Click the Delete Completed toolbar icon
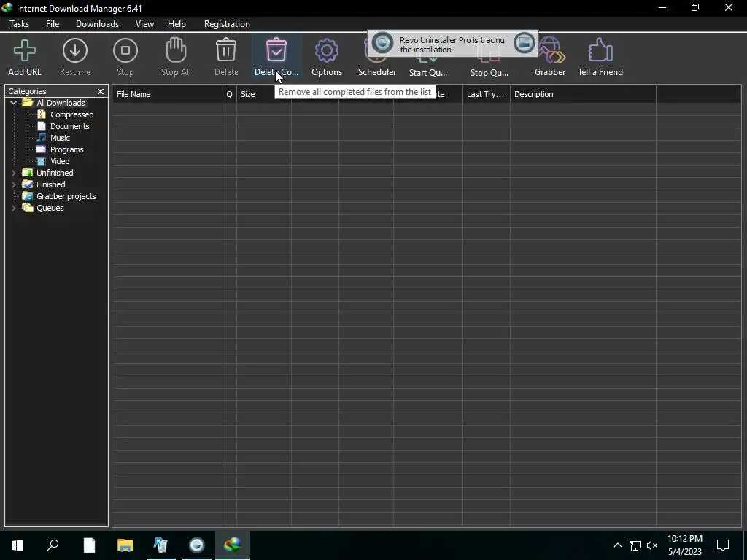 276,50
